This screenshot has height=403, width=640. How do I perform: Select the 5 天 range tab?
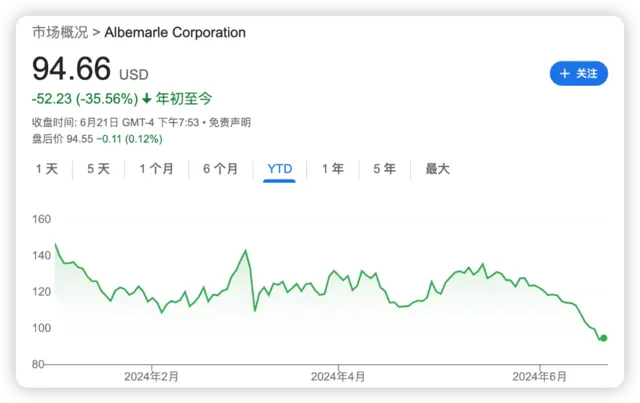click(x=98, y=169)
